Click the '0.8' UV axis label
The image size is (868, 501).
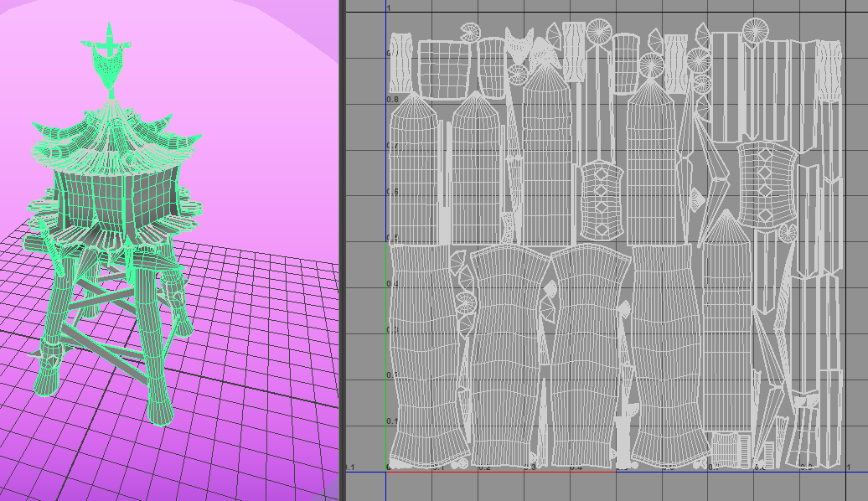[392, 100]
